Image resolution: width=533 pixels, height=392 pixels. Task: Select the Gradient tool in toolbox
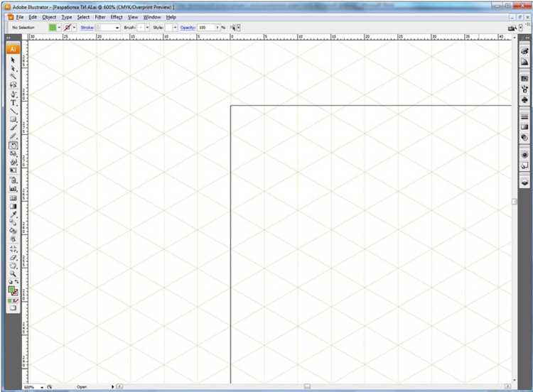point(13,206)
